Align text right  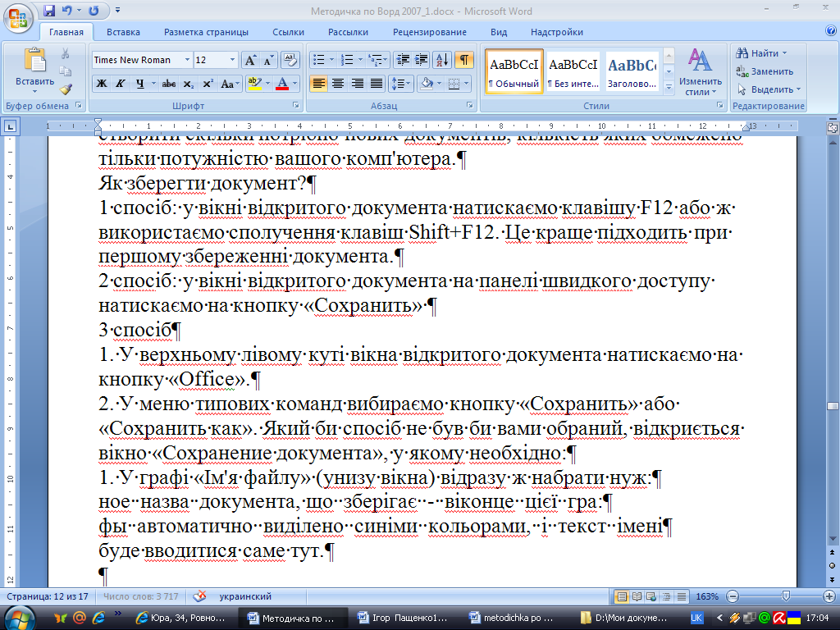358,84
